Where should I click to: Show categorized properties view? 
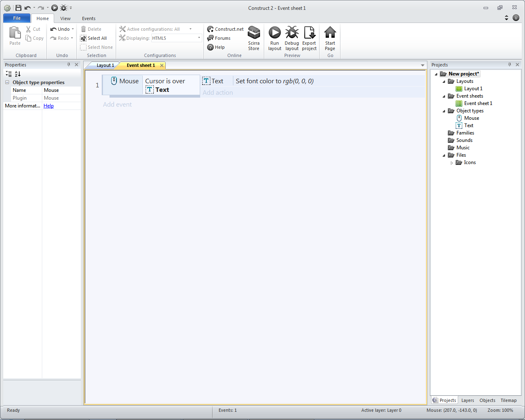click(9, 74)
